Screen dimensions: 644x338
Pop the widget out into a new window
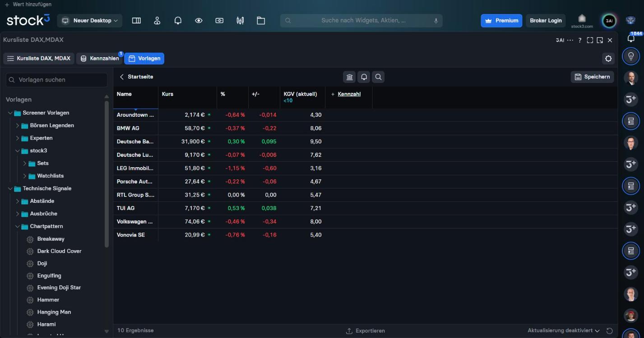600,40
